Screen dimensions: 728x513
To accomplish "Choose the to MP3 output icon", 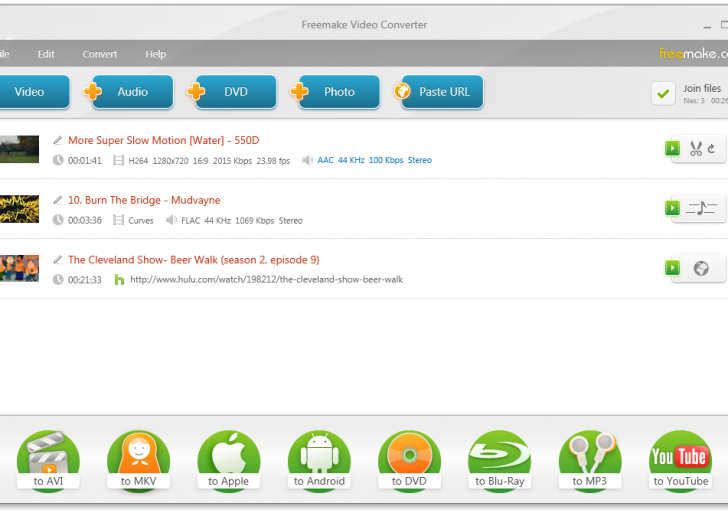I will click(590, 461).
